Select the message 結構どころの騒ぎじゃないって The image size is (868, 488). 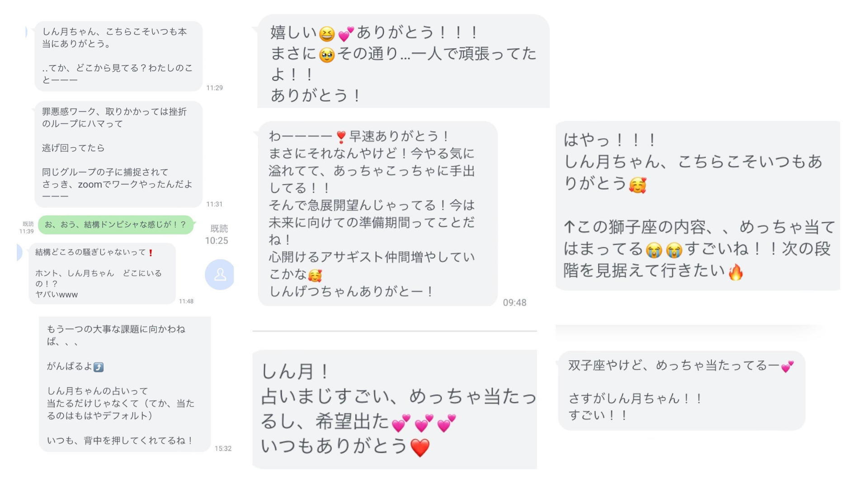point(102,274)
